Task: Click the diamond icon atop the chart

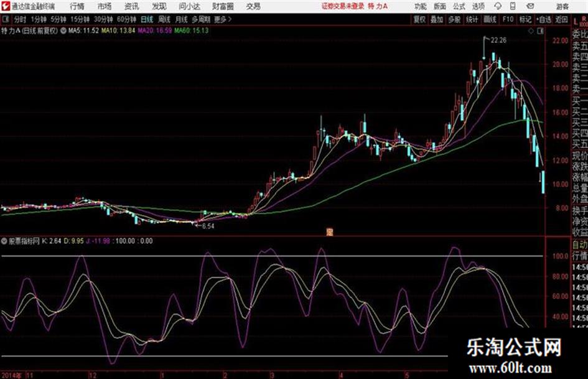Action: 531,31
